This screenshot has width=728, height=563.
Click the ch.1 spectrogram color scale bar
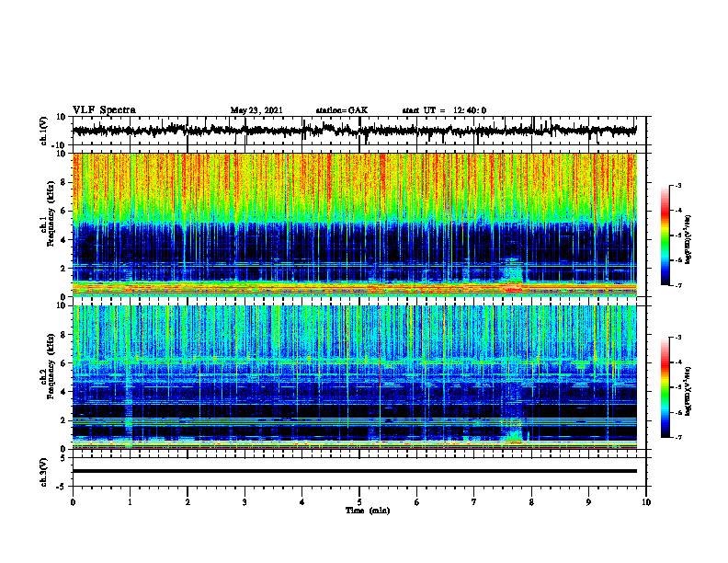(665, 236)
